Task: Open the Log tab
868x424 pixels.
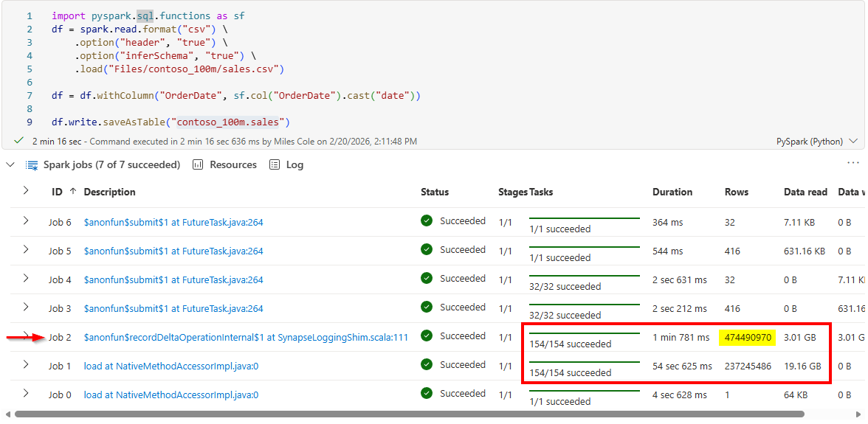Action: [294, 164]
